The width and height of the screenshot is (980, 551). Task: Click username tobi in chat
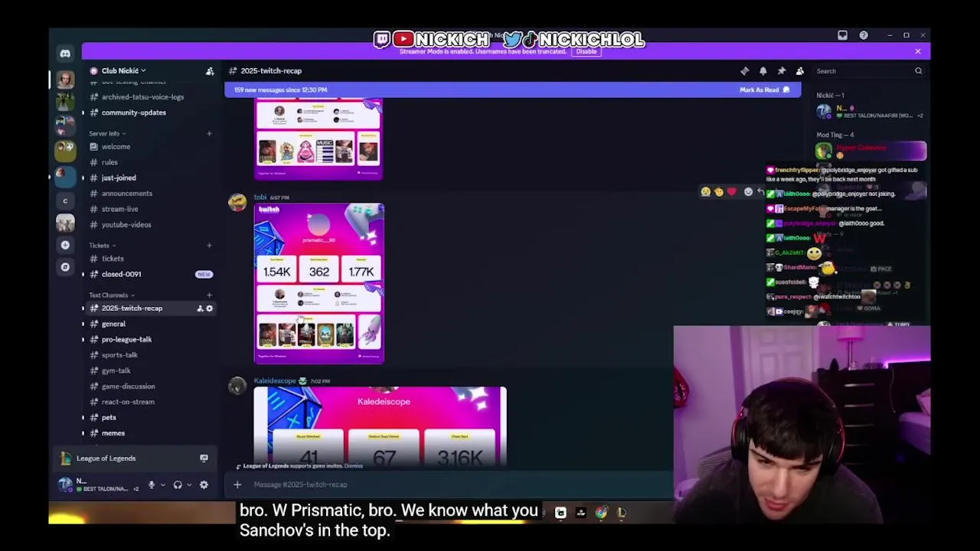point(260,197)
